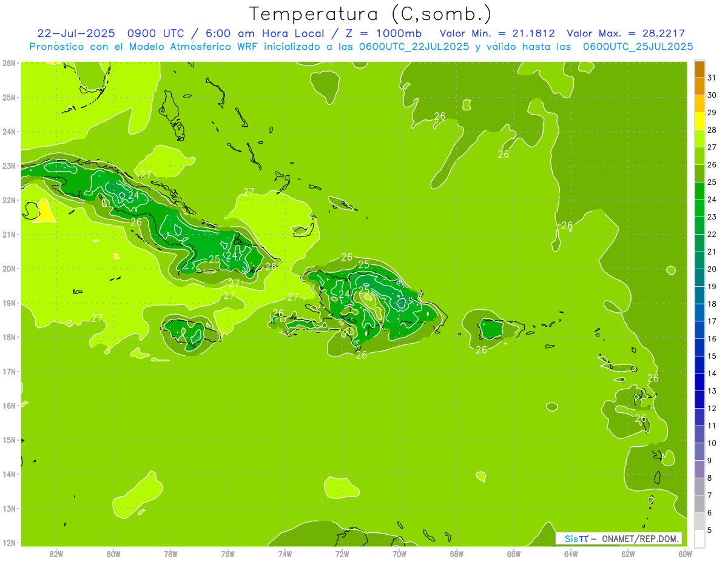Click the '18' color bar value
The image size is (728, 562).
(712, 304)
